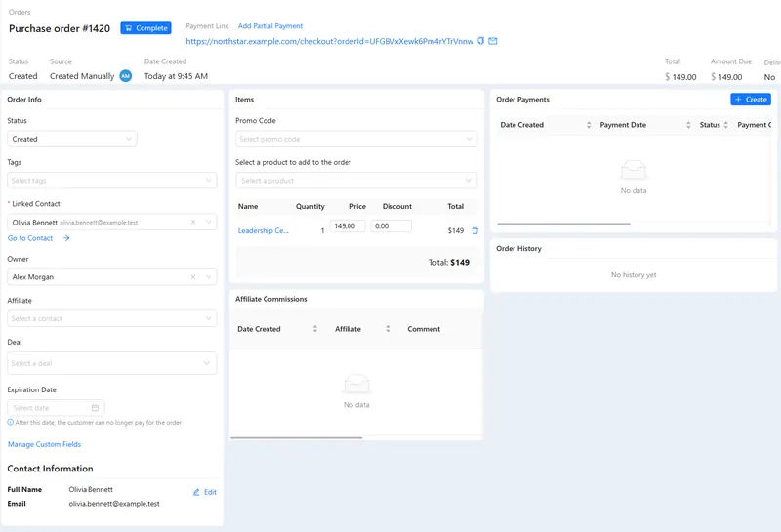781x532 pixels.
Task: Click the items 'Total: $149' summary
Action: [x=449, y=262]
